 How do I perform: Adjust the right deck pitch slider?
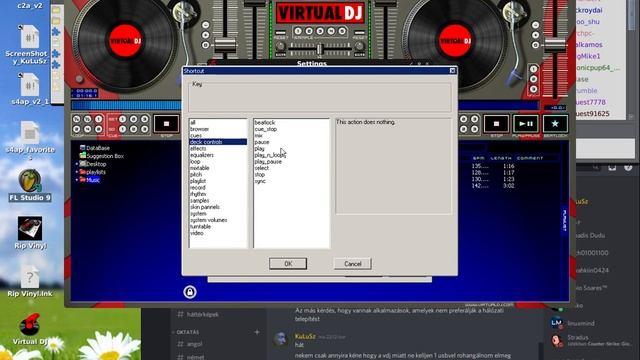pyautogui.click(x=555, y=45)
